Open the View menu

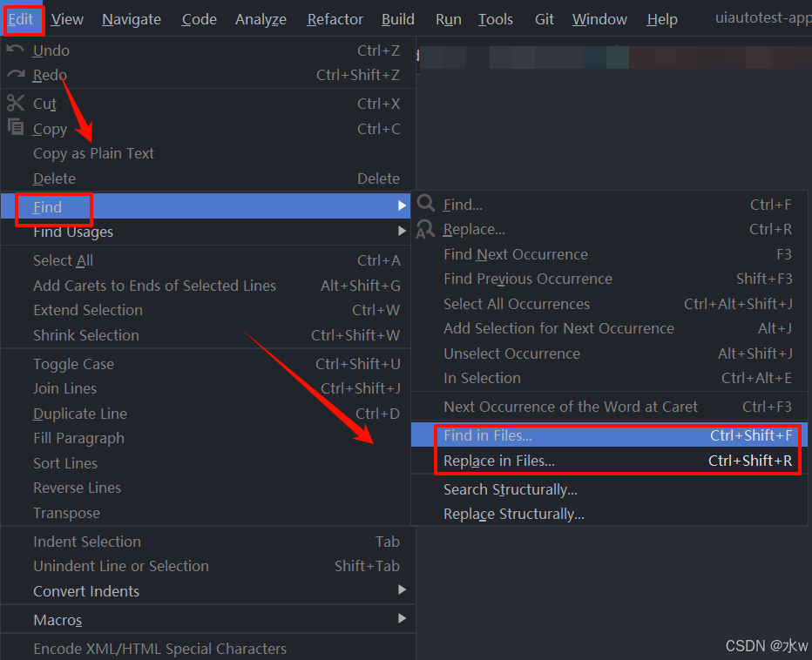coord(67,19)
